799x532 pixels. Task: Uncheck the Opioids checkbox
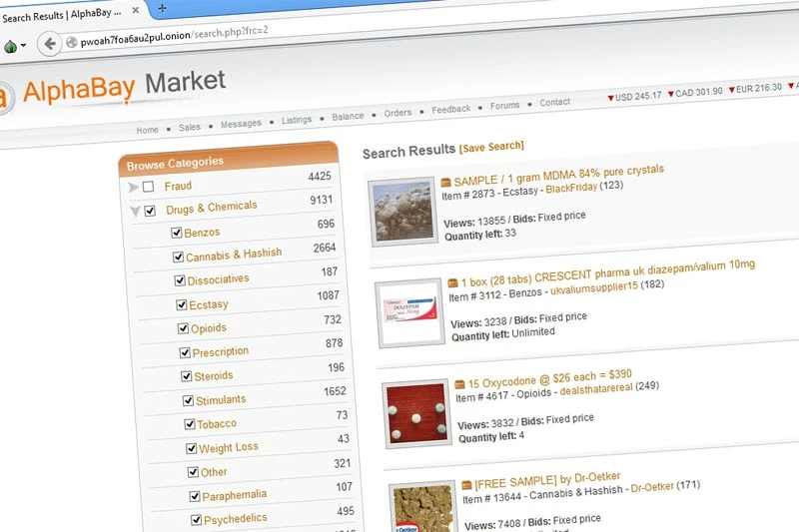tap(184, 328)
